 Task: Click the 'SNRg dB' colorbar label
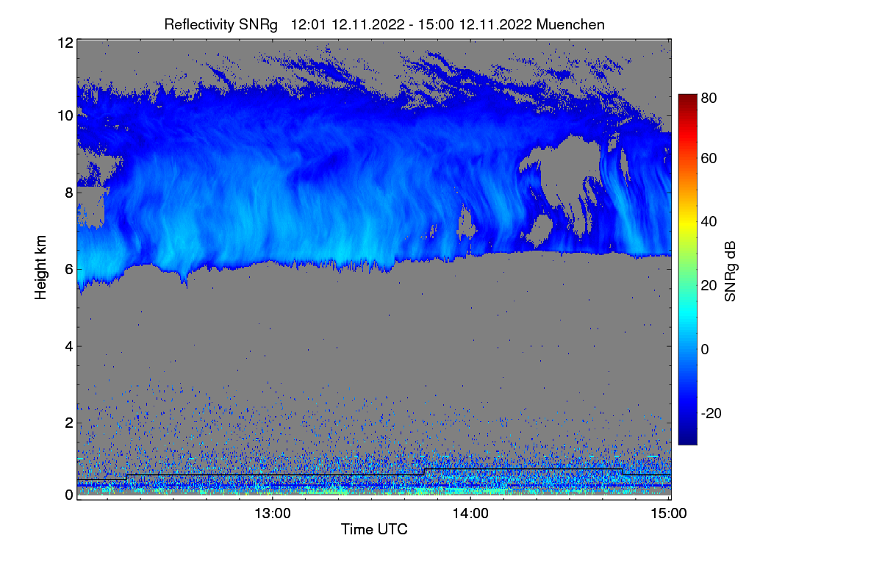(730, 271)
